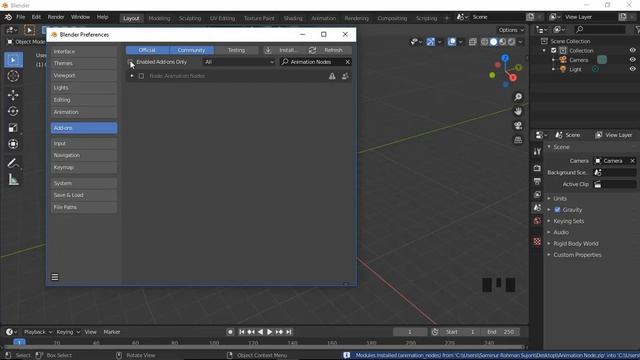Select the Annotate tool

[x=13, y=163]
